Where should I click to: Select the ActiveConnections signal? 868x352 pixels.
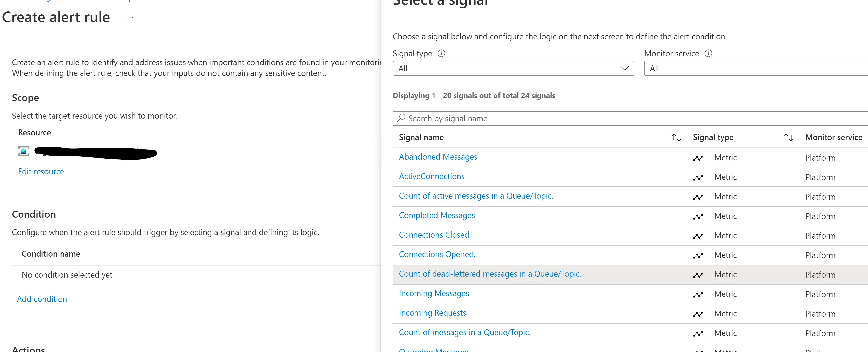(431, 177)
